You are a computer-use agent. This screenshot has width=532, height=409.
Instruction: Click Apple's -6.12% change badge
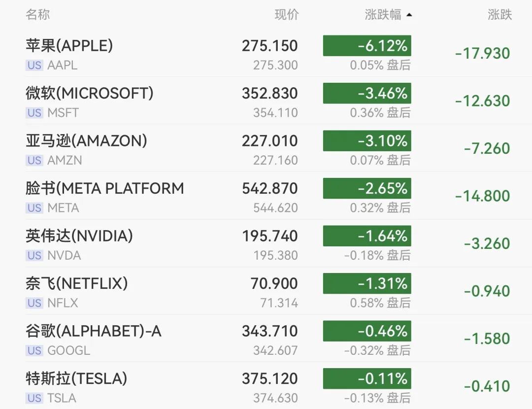(367, 45)
